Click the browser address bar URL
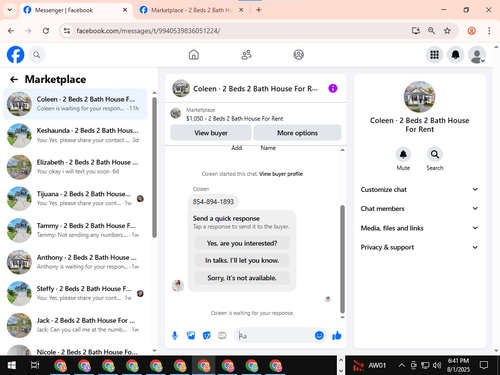 pyautogui.click(x=148, y=31)
